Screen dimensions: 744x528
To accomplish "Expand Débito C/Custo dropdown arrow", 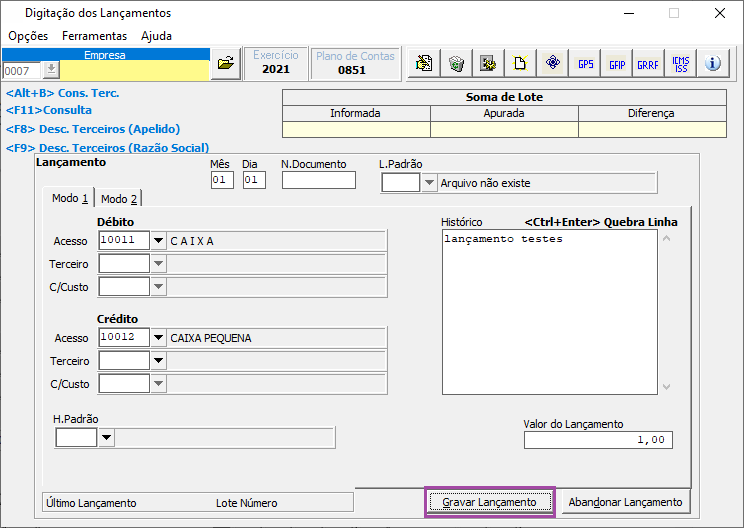I will 158,287.
